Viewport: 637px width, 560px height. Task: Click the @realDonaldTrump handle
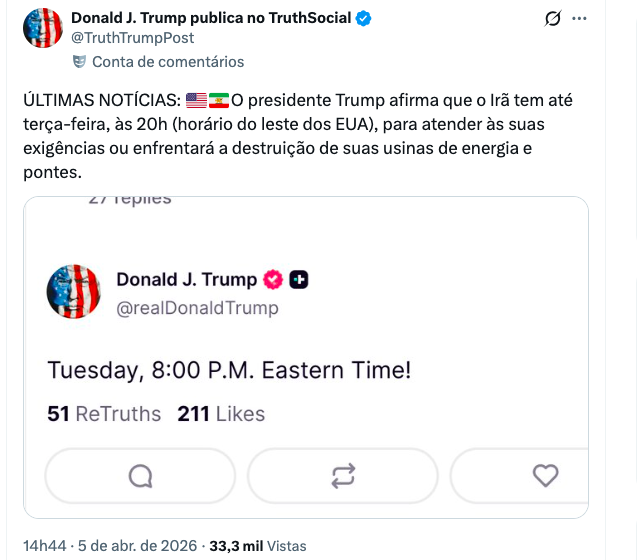point(197,308)
